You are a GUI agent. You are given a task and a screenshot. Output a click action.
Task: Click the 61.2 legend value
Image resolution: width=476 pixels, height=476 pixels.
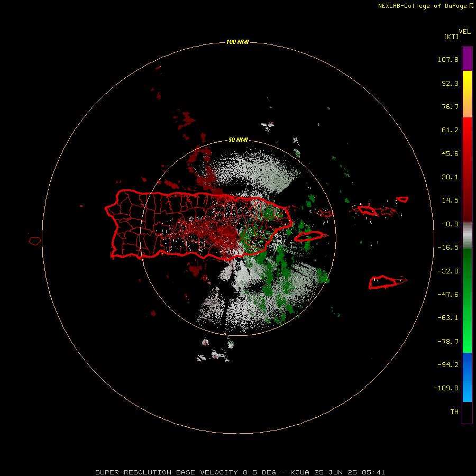coord(450,130)
